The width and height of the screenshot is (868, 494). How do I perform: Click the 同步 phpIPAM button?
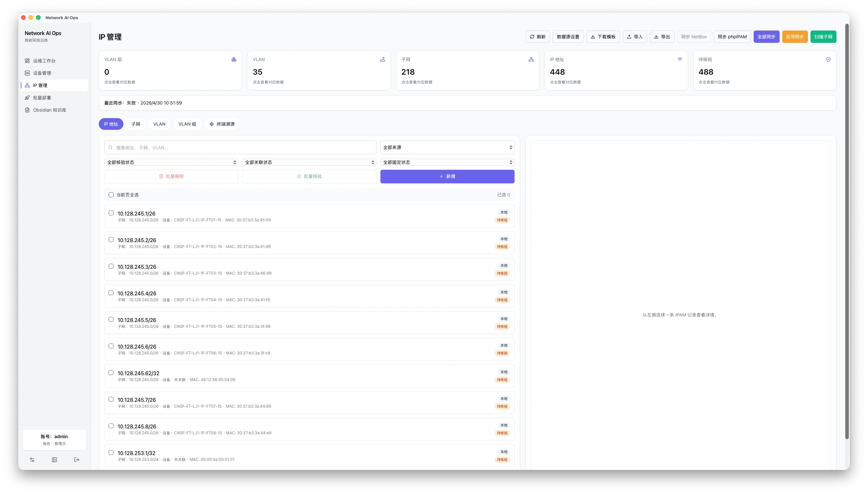coord(732,37)
